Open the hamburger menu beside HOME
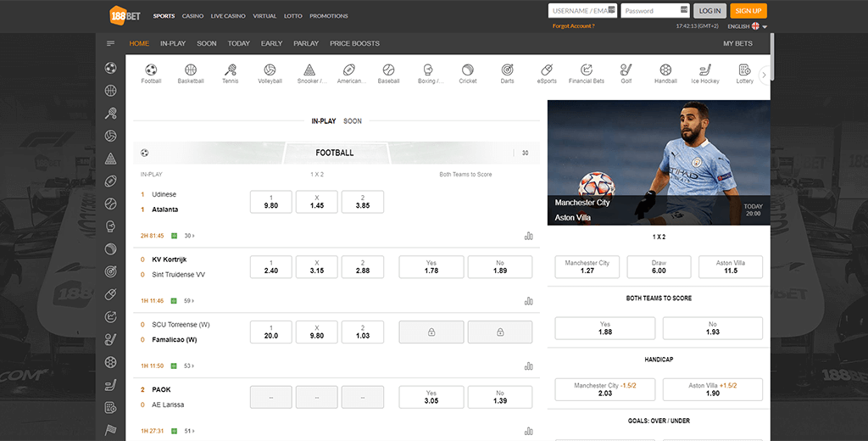The height and width of the screenshot is (441, 868). click(111, 43)
